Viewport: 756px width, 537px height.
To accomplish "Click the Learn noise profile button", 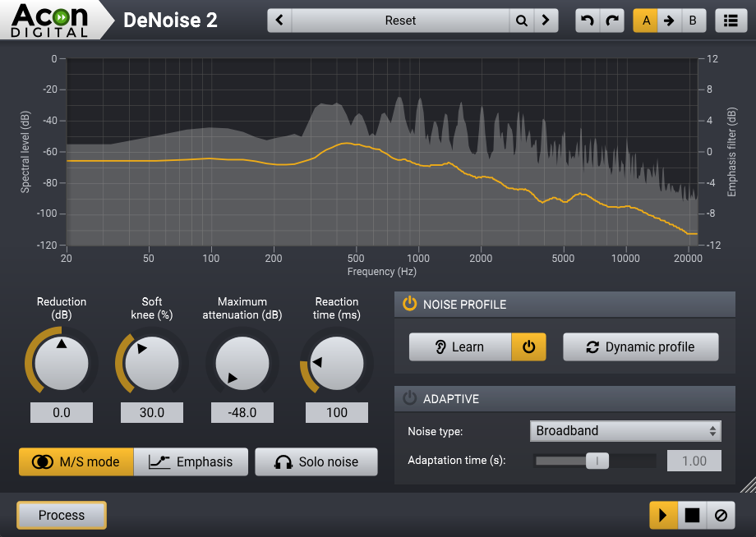I will (460, 347).
